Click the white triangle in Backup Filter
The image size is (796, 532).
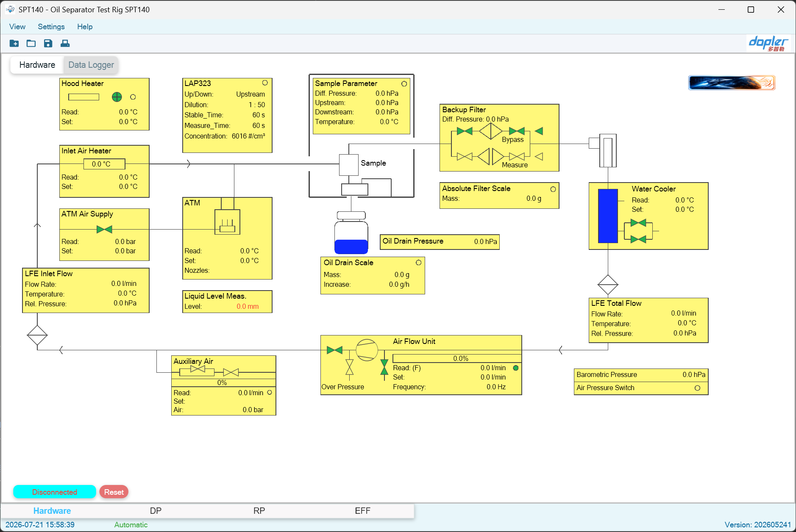[539, 157]
